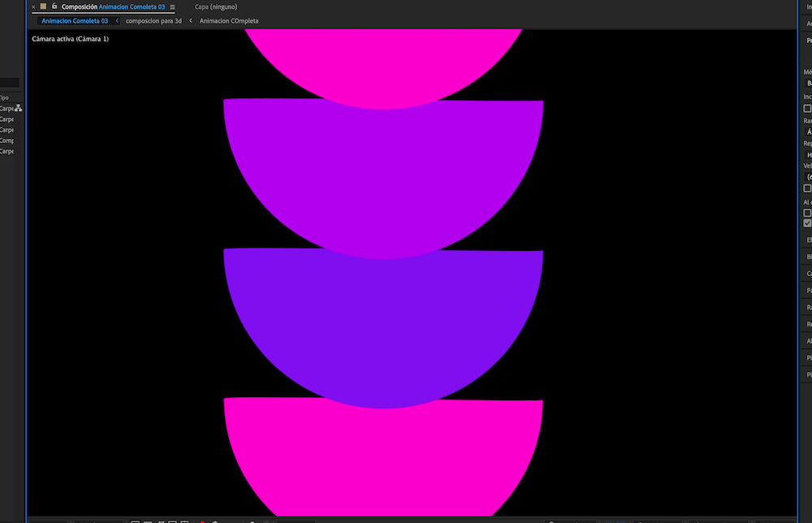This screenshot has height=523, width=812.
Task: Switch to the 'Capa (ninguno)' tab
Action: (x=214, y=6)
